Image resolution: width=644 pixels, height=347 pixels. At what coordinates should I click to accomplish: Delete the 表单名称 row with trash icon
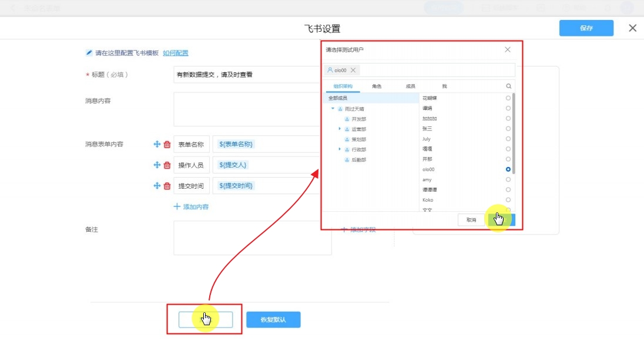[x=167, y=144]
